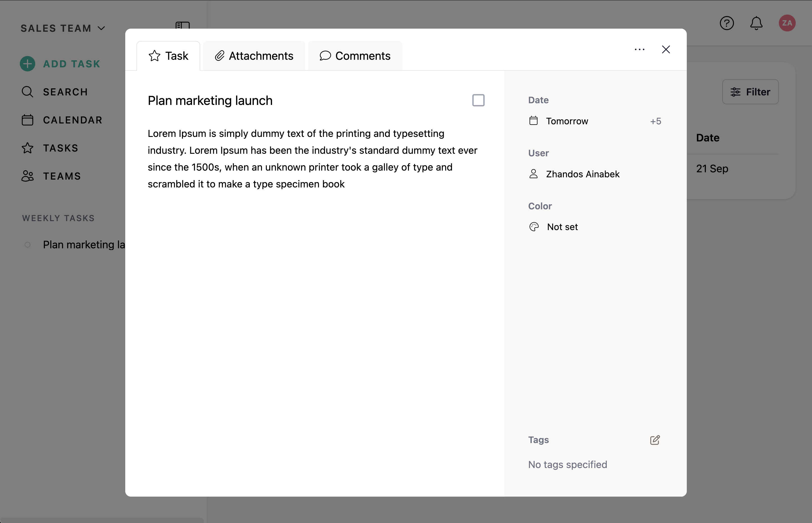
Task: Switch to the Attachments tab
Action: (254, 56)
